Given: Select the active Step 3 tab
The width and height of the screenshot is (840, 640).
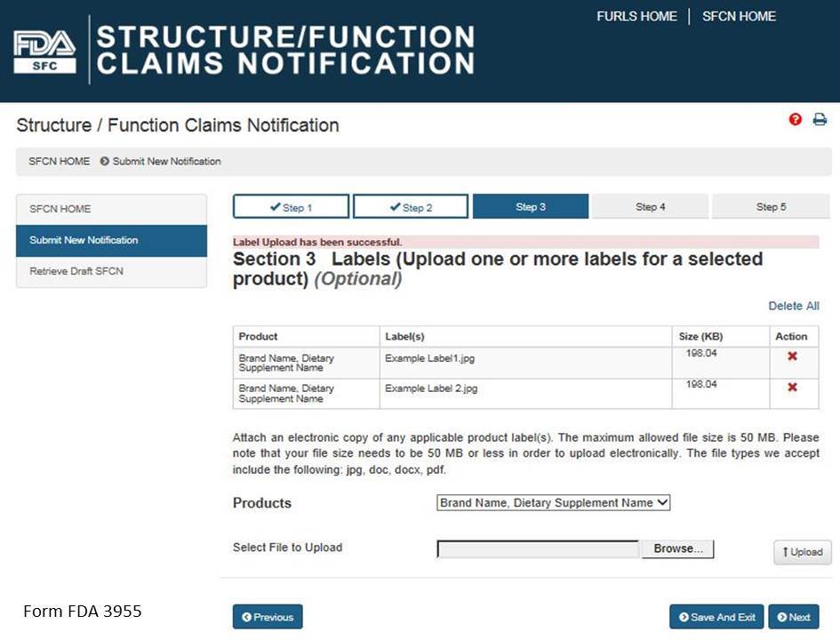Looking at the screenshot, I should [531, 207].
